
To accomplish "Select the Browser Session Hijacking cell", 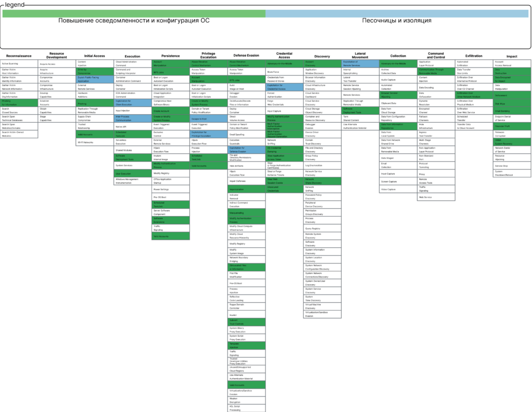I will (x=397, y=95).
